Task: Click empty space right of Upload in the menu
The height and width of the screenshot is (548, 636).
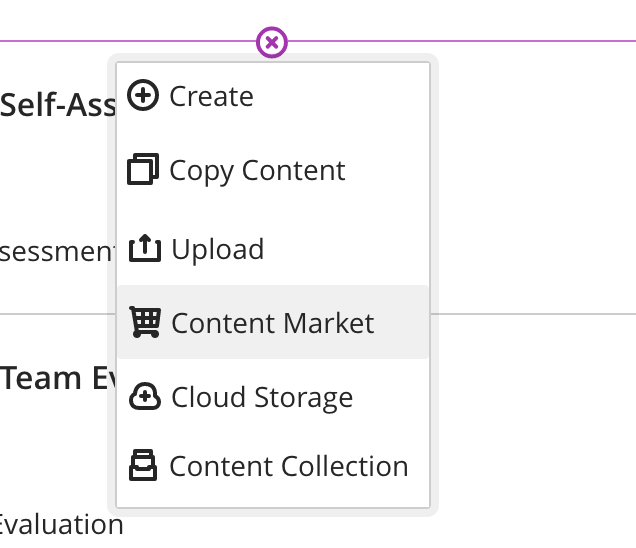Action: [x=350, y=249]
